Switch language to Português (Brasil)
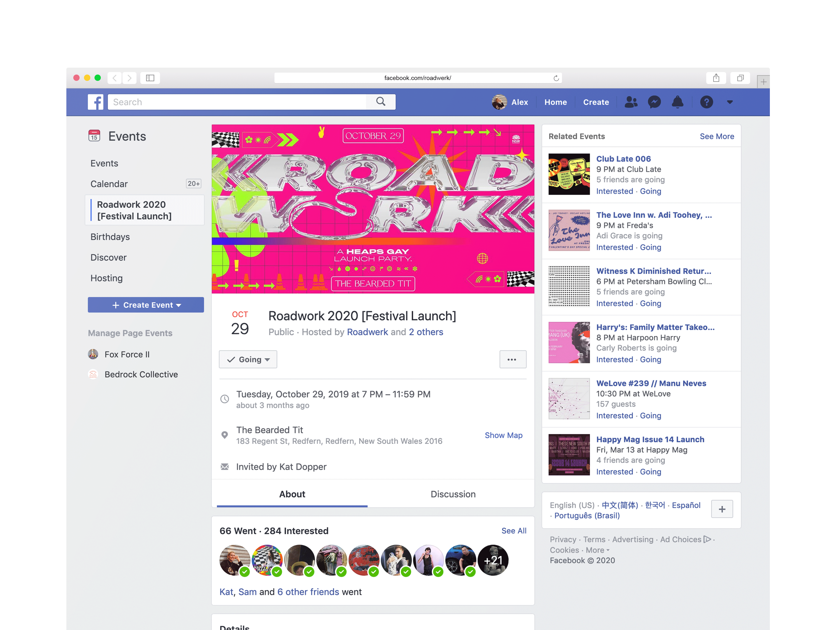Image resolution: width=840 pixels, height=630 pixels. (x=587, y=515)
